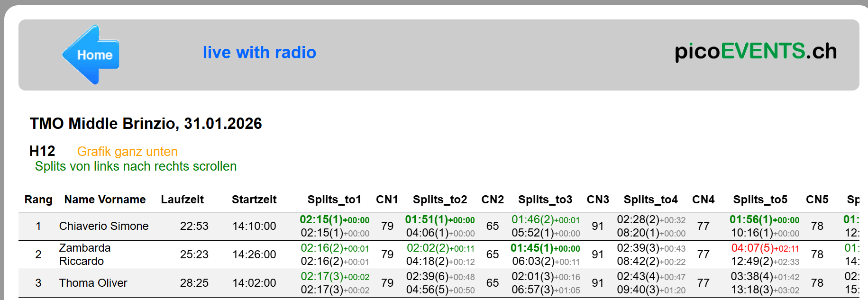The width and height of the screenshot is (868, 300).
Task: Select runner Chiaverio Simone's name
Action: click(x=104, y=226)
